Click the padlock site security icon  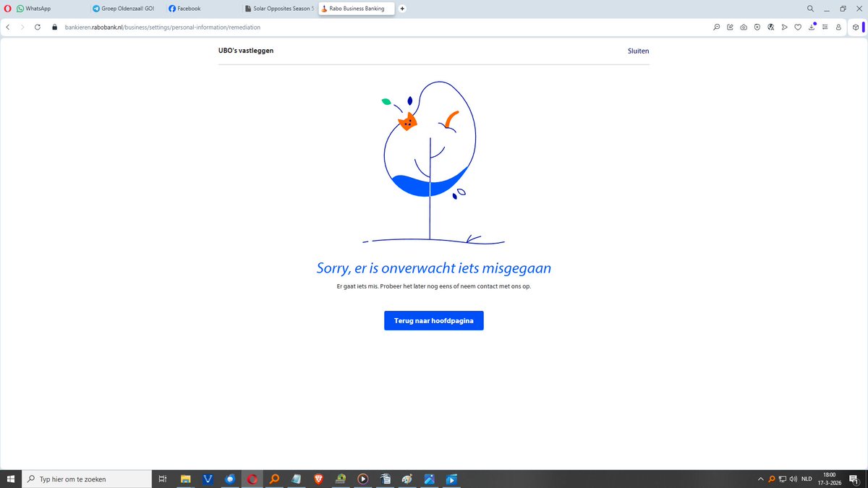(x=54, y=27)
